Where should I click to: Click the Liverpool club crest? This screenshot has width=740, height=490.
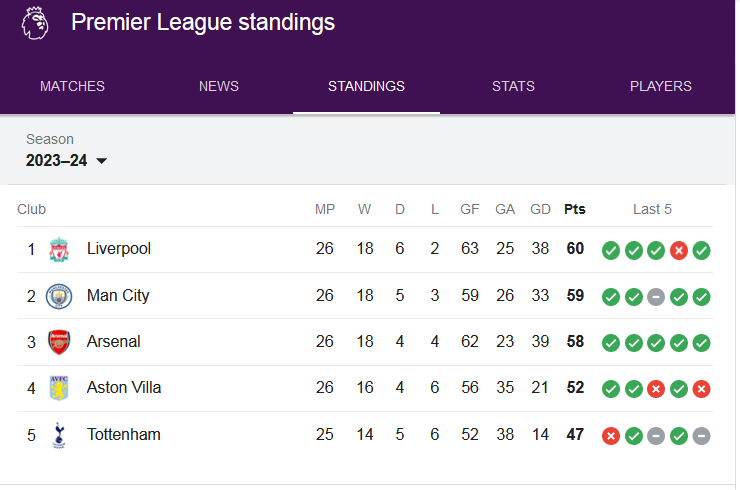click(x=59, y=249)
